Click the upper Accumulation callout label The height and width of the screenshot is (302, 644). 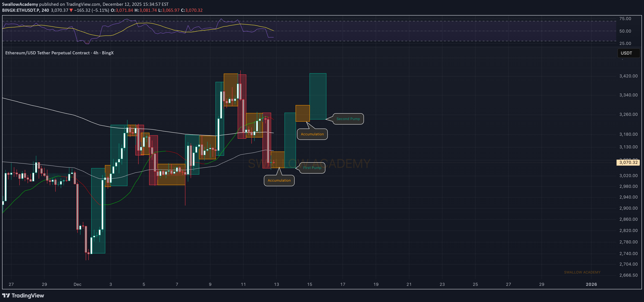pyautogui.click(x=312, y=134)
